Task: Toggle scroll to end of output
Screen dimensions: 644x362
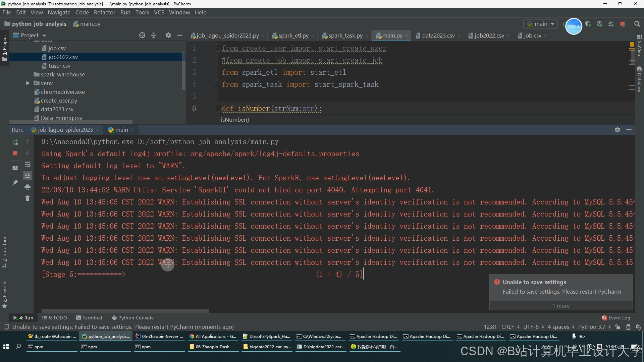Action: click(28, 175)
